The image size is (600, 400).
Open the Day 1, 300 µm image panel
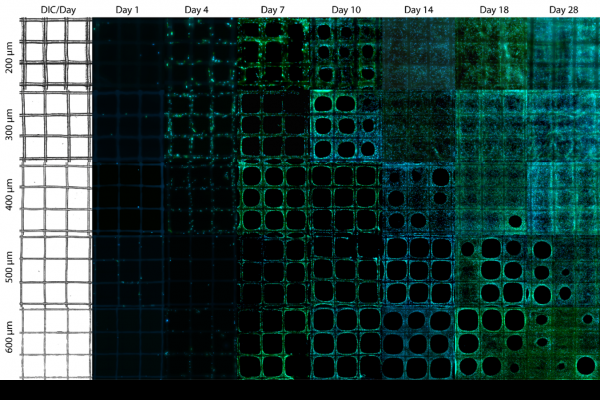point(128,125)
